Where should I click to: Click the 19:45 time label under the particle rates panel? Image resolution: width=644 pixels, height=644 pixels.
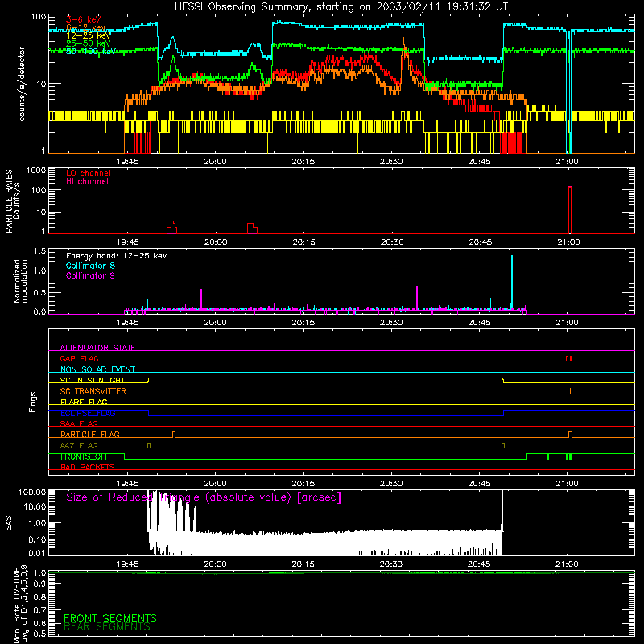[x=128, y=242]
